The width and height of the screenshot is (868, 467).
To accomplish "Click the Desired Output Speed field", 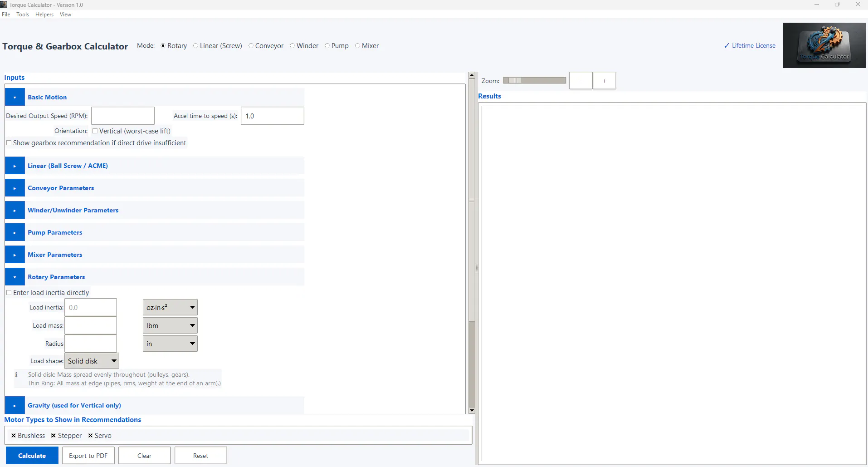I will (x=123, y=116).
